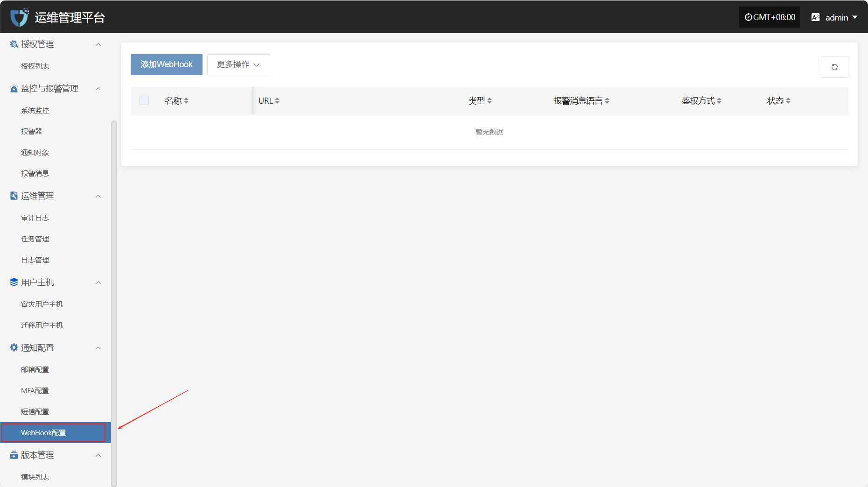Open 通知对象 menu item

(56, 153)
